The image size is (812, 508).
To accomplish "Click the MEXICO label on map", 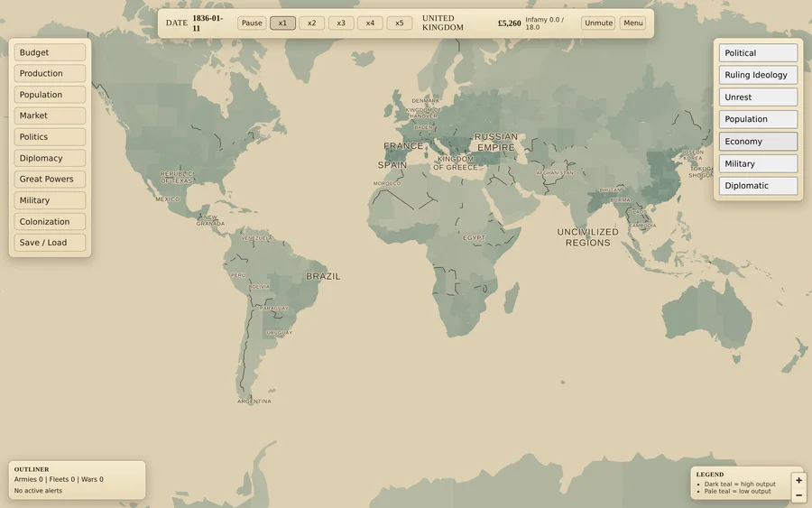I will pyautogui.click(x=168, y=199).
